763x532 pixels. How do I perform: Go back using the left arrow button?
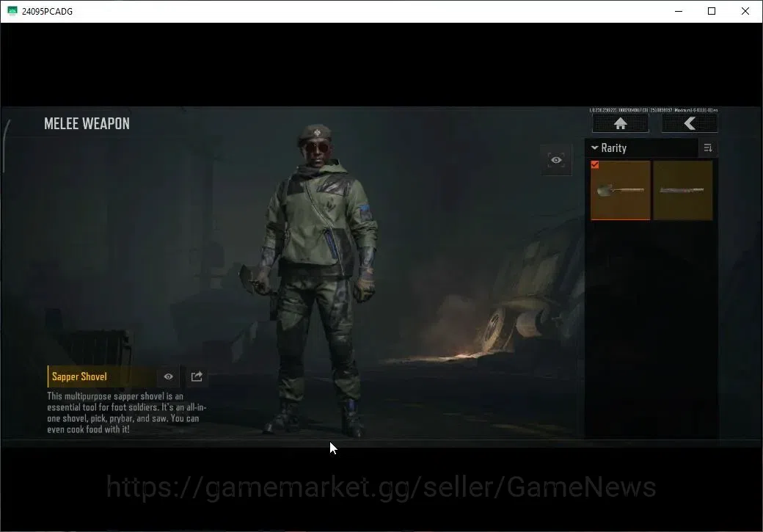point(689,123)
